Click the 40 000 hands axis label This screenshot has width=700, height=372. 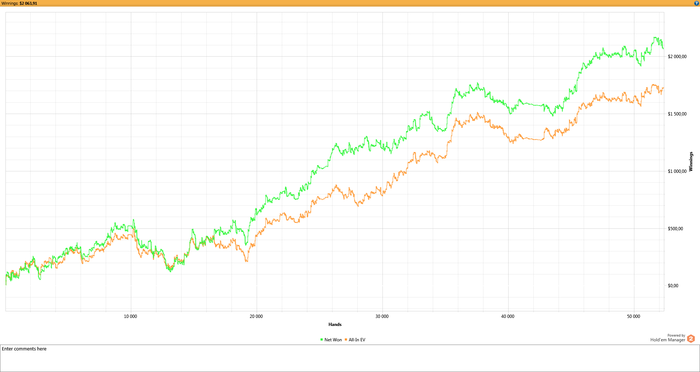(508, 316)
